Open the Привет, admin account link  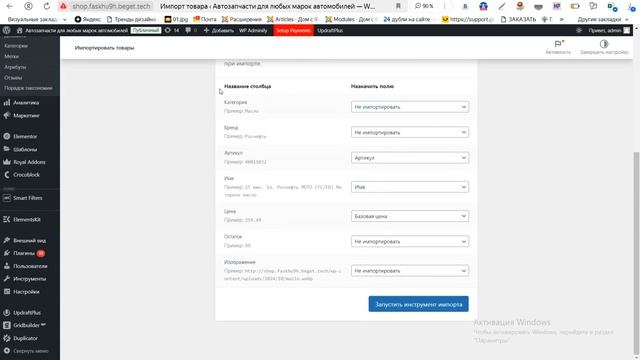point(609,30)
